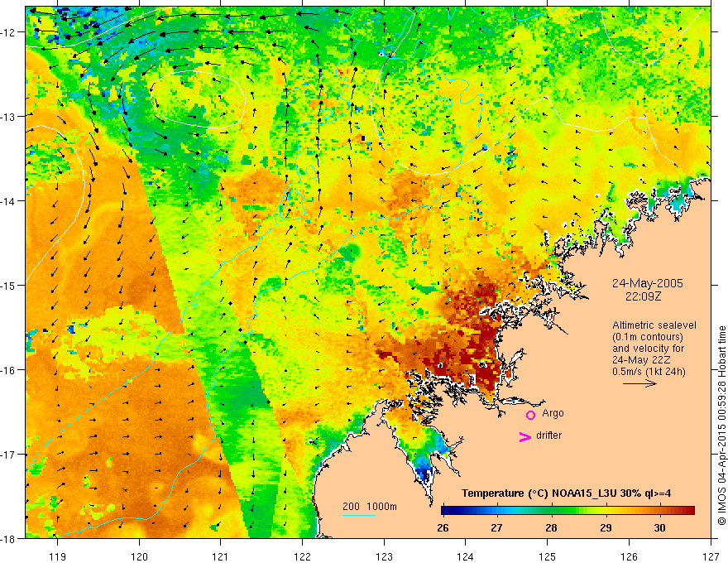Click longitude axis label 122

tap(302, 556)
